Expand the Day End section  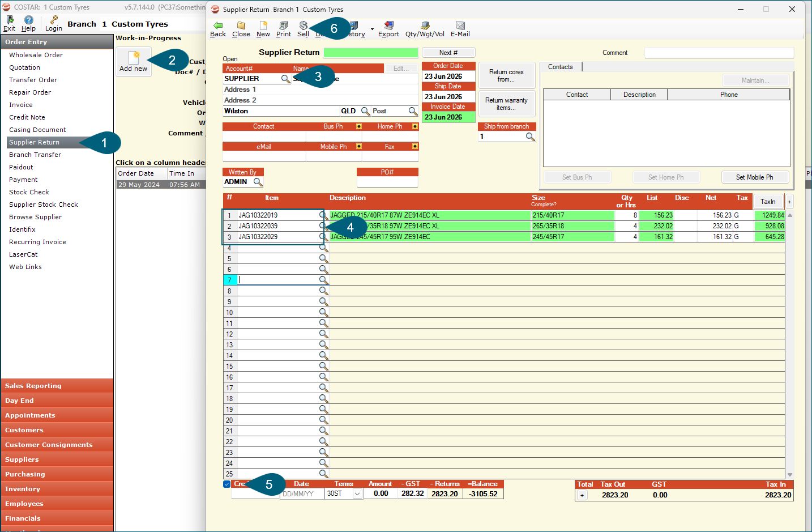[57, 401]
